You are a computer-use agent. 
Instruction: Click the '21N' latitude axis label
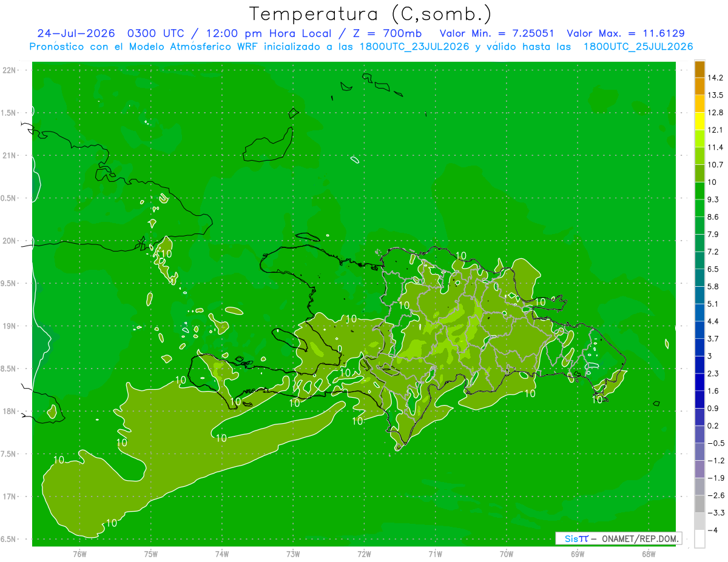pos(10,156)
